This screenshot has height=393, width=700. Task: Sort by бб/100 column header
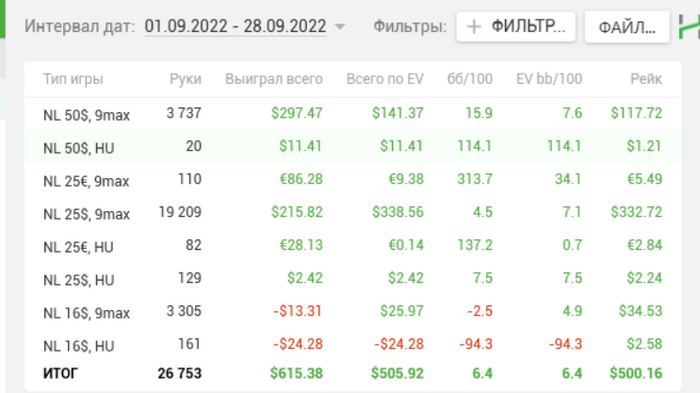tap(470, 79)
